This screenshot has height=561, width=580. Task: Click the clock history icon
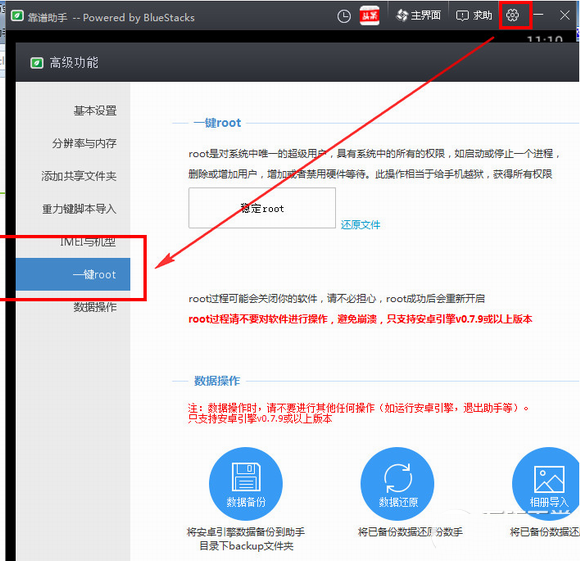tap(344, 16)
